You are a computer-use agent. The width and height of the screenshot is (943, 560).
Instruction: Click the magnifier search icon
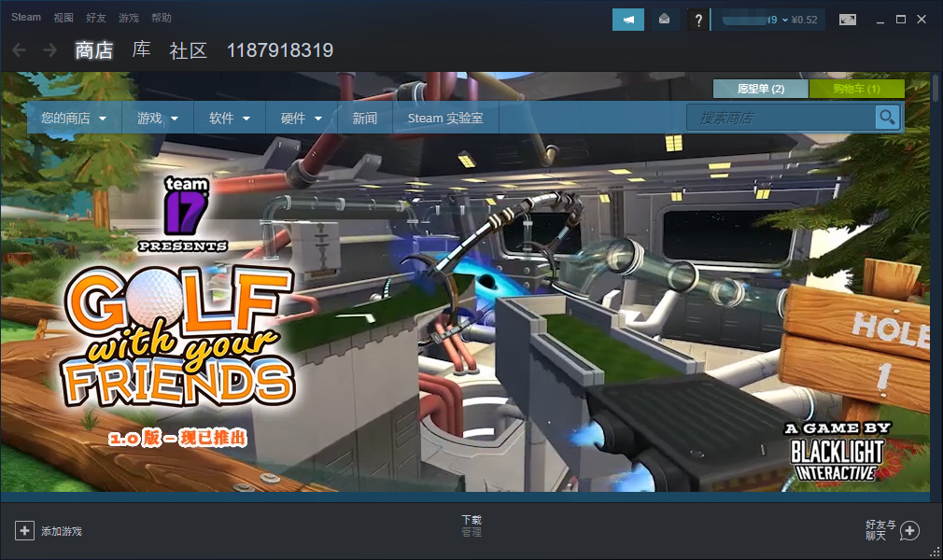[887, 118]
